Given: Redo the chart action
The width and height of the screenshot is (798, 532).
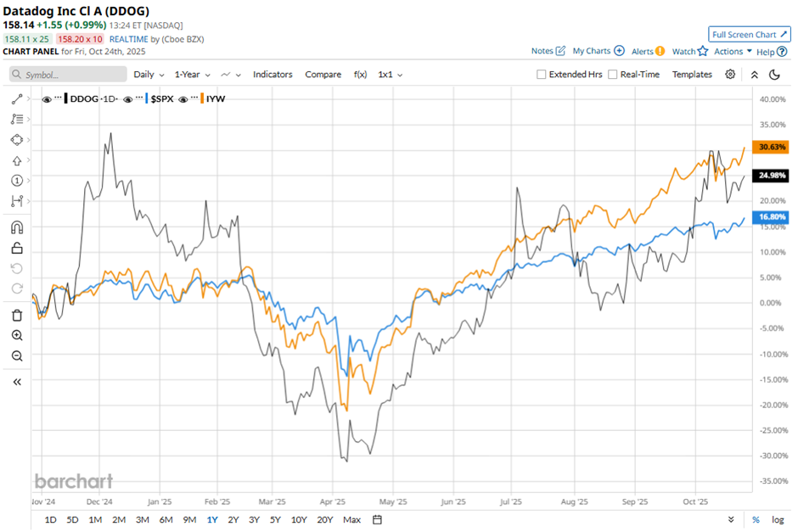Looking at the screenshot, I should [17, 288].
